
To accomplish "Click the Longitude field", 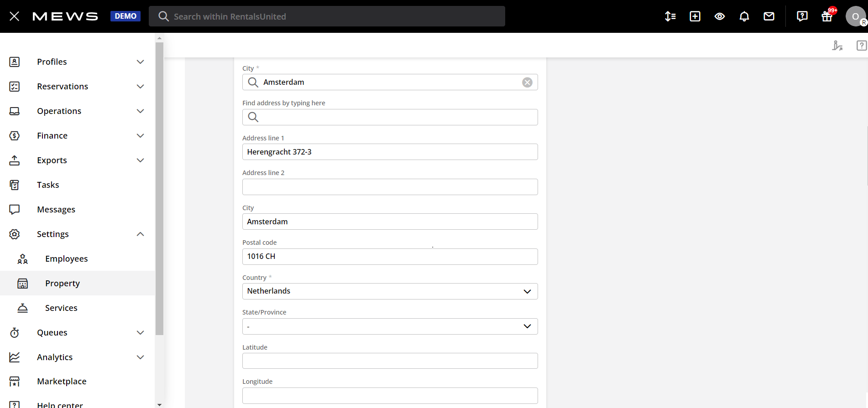I will point(390,396).
